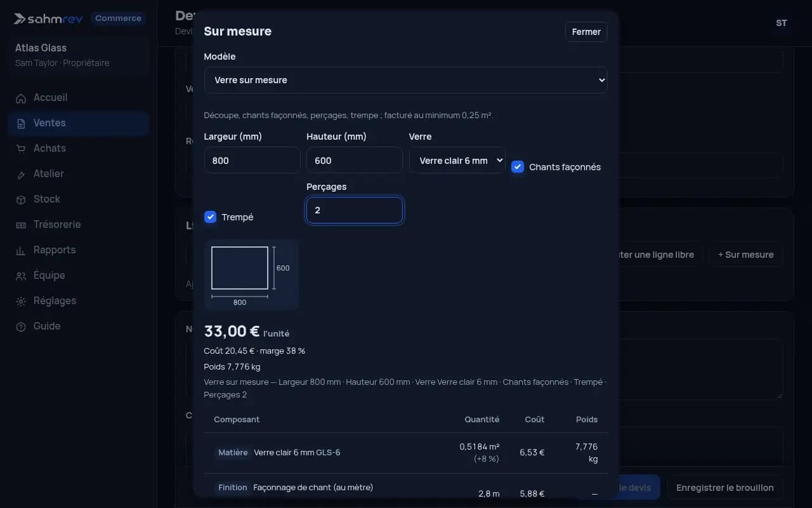Viewport: 812px width, 508px height.
Task: Click the Perçages number field
Action: tap(354, 210)
